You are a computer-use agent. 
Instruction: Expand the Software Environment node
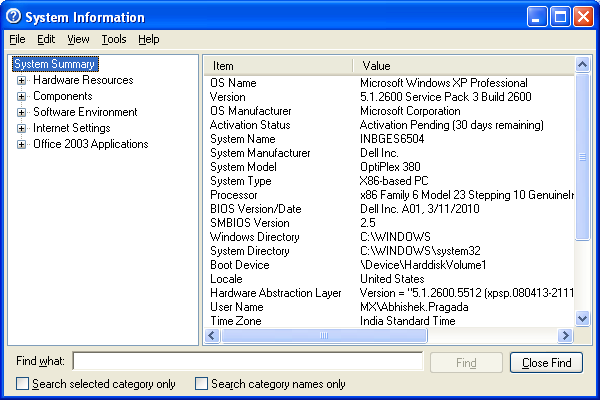(21, 113)
